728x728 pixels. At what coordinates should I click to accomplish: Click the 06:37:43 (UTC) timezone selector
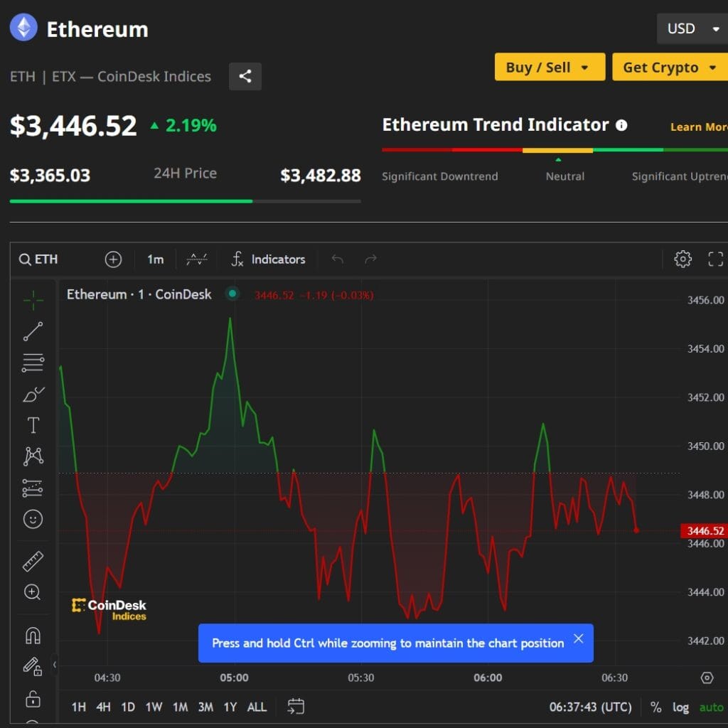tap(591, 707)
